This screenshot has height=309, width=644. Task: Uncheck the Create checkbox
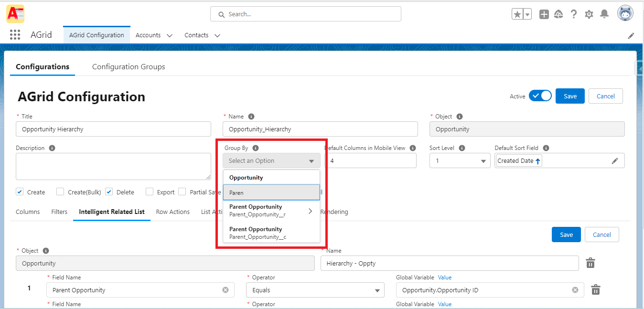pos(20,192)
